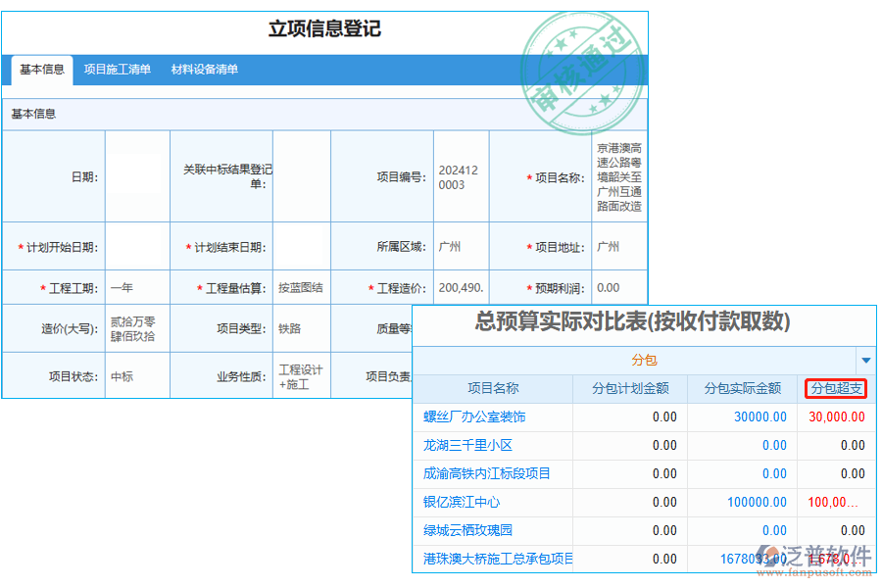The width and height of the screenshot is (882, 588).
Task: Sort by the 分包计划金额 column header
Action: 632,388
